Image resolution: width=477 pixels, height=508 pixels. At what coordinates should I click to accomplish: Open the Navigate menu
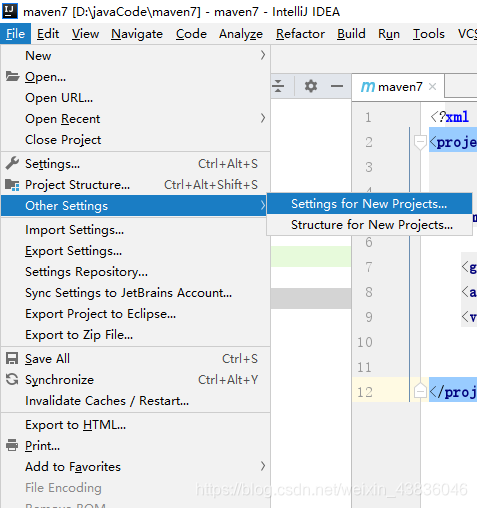click(137, 34)
